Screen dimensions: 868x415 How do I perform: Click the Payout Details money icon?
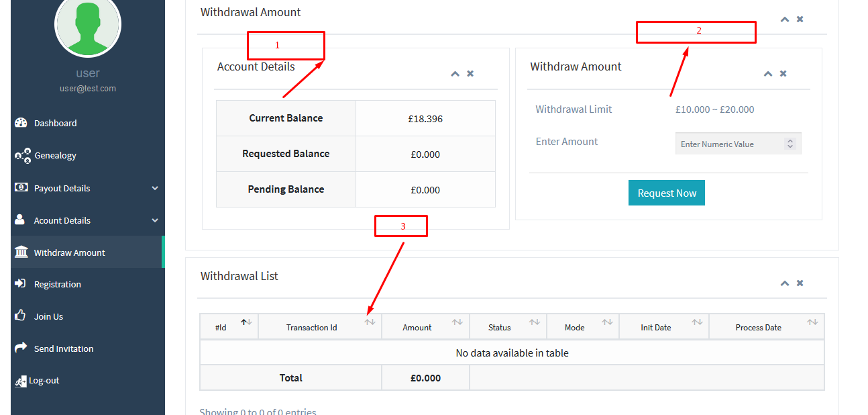pyautogui.click(x=21, y=188)
